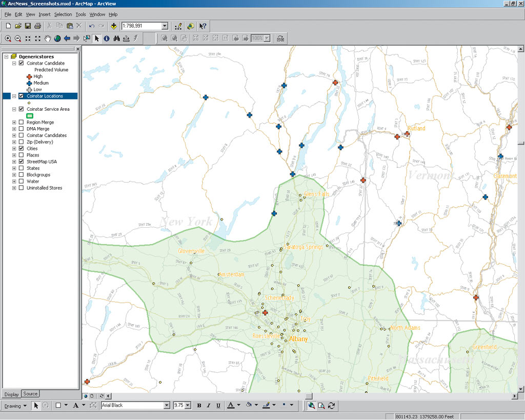The image size is (525, 420).
Task: Switch to the Source tab
Action: tap(30, 394)
